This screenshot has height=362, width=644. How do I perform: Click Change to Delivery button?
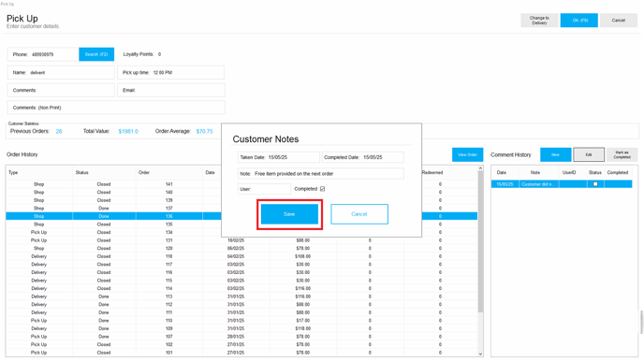(539, 21)
